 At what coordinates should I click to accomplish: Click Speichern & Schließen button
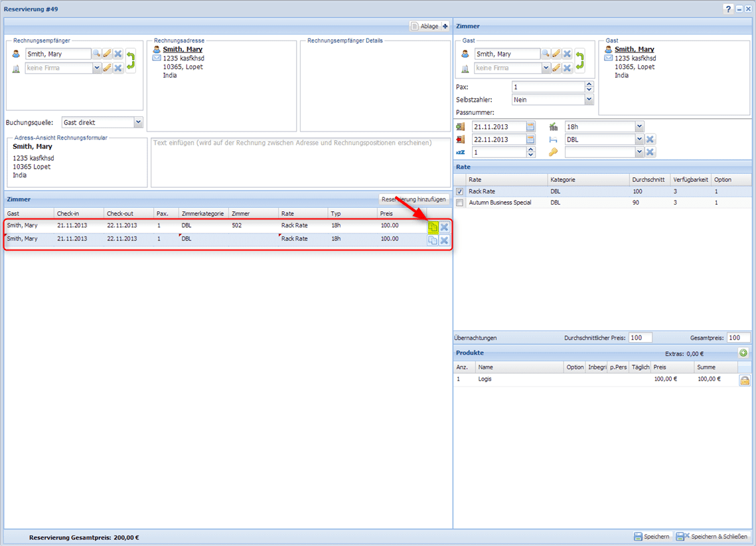713,537
